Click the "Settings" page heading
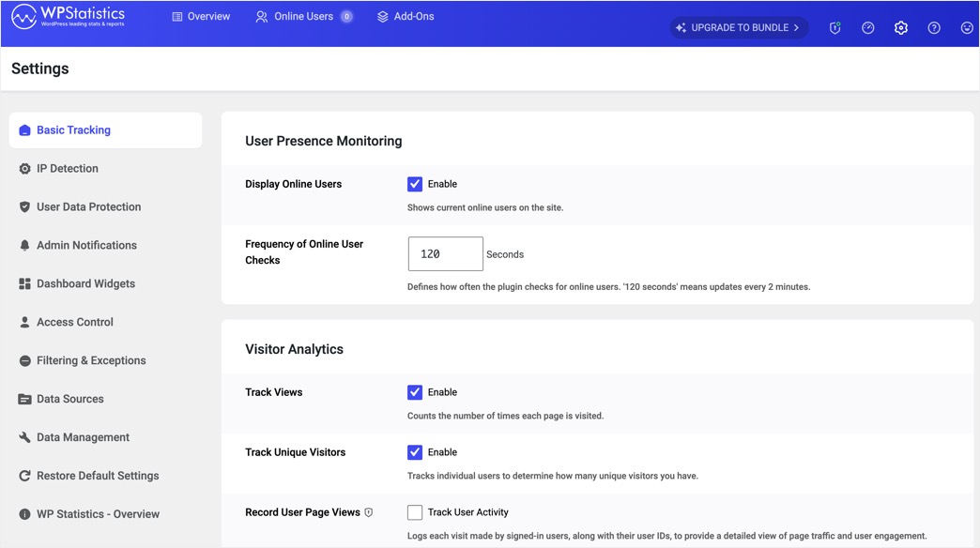 tap(40, 68)
